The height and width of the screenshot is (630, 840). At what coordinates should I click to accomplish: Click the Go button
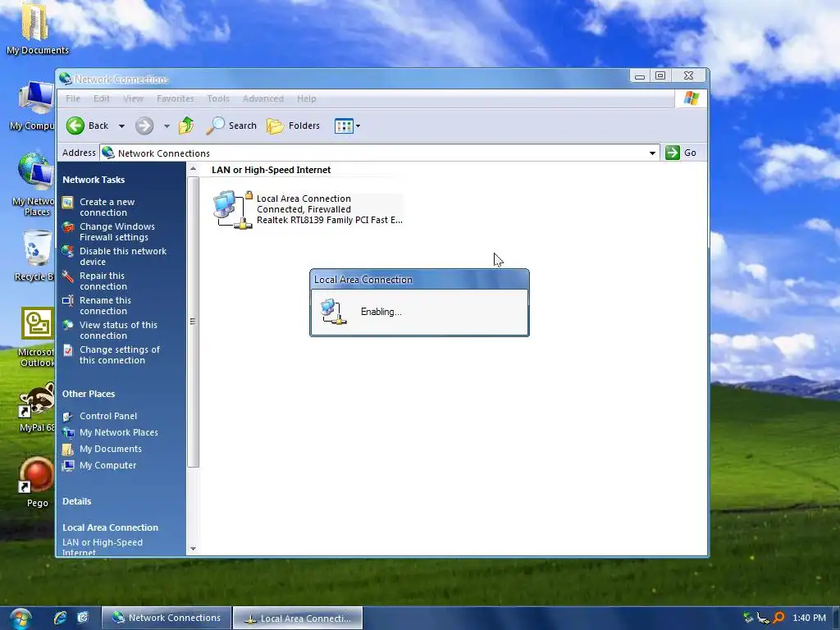coord(681,153)
